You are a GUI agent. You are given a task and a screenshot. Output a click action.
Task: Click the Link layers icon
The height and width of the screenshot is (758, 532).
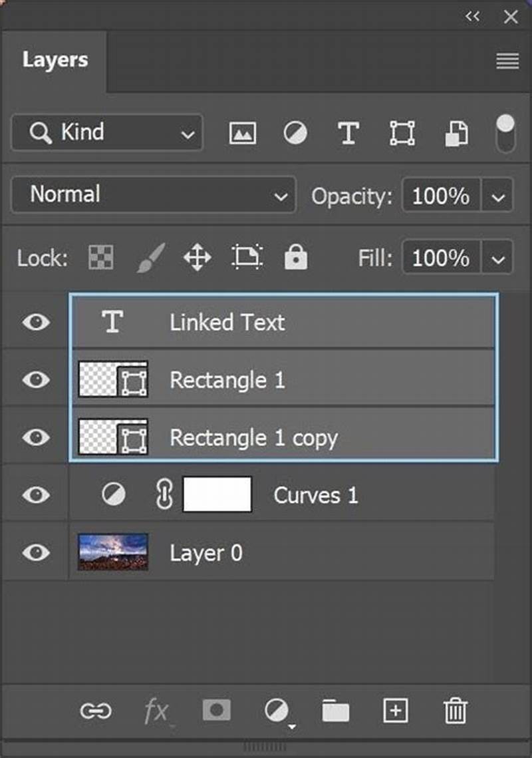96,711
